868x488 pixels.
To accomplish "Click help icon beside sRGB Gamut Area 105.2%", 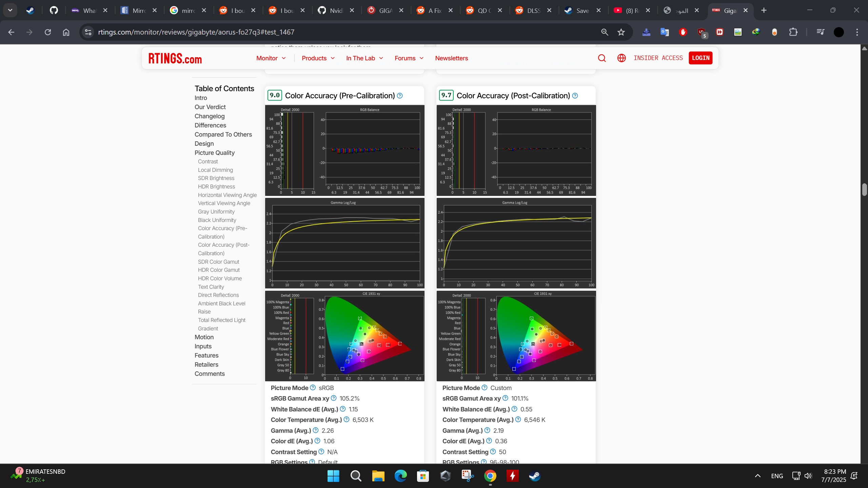I will tap(334, 398).
